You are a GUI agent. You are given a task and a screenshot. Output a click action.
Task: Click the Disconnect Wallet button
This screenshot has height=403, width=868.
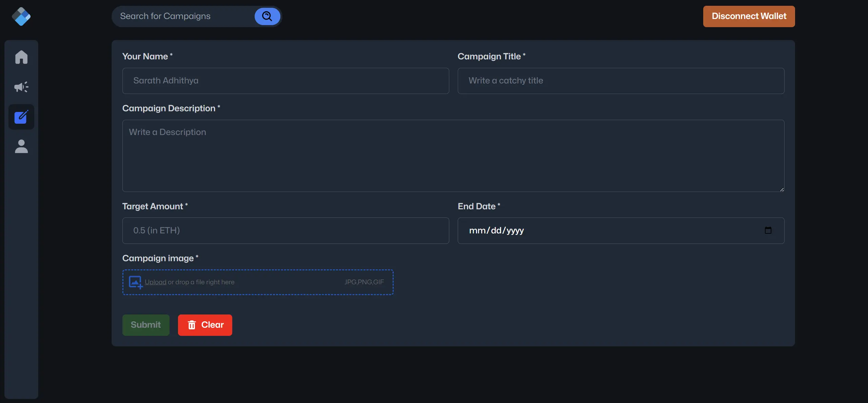[x=749, y=16]
